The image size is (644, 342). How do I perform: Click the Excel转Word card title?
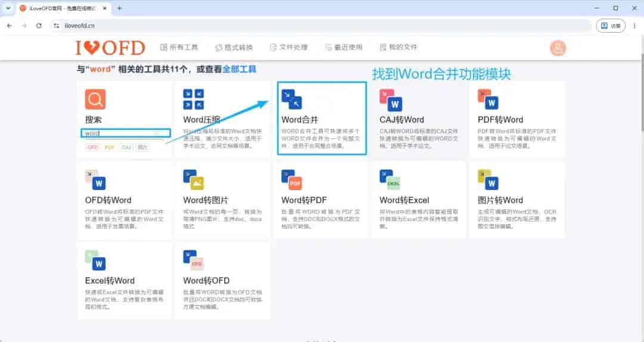tap(110, 281)
